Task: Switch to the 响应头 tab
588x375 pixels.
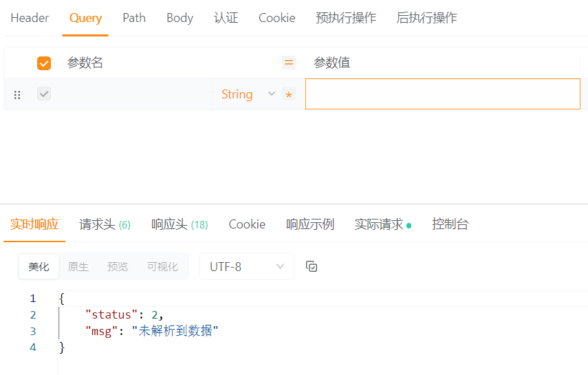Action: 179,224
